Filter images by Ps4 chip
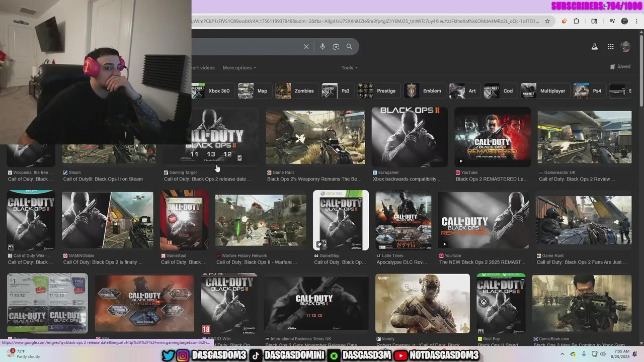 click(589, 91)
